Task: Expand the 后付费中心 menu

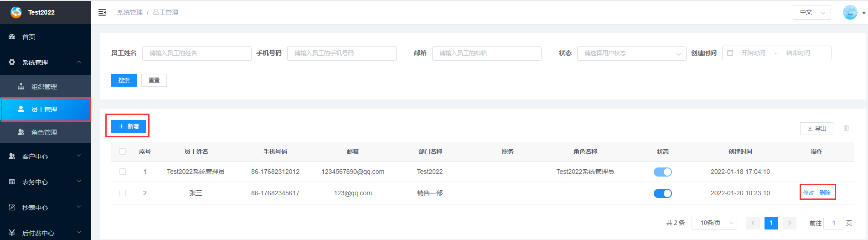Action: pyautogui.click(x=79, y=233)
